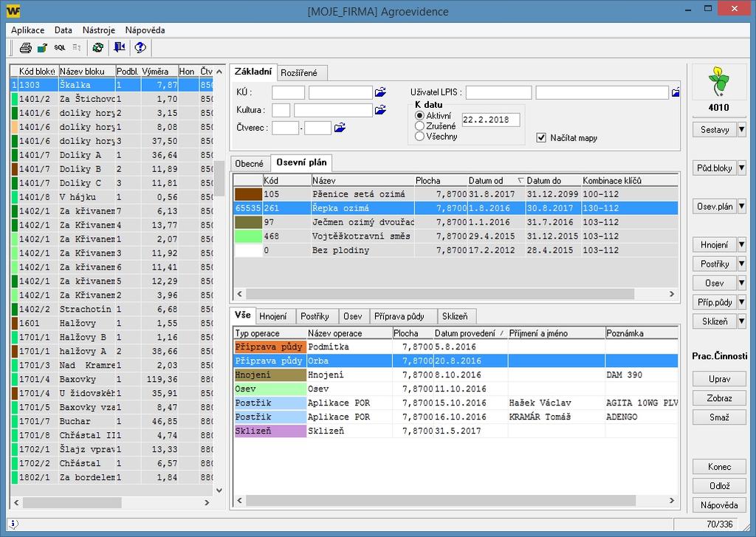756x537 pixels.
Task: Select the Všechny radio button
Action: click(419, 137)
